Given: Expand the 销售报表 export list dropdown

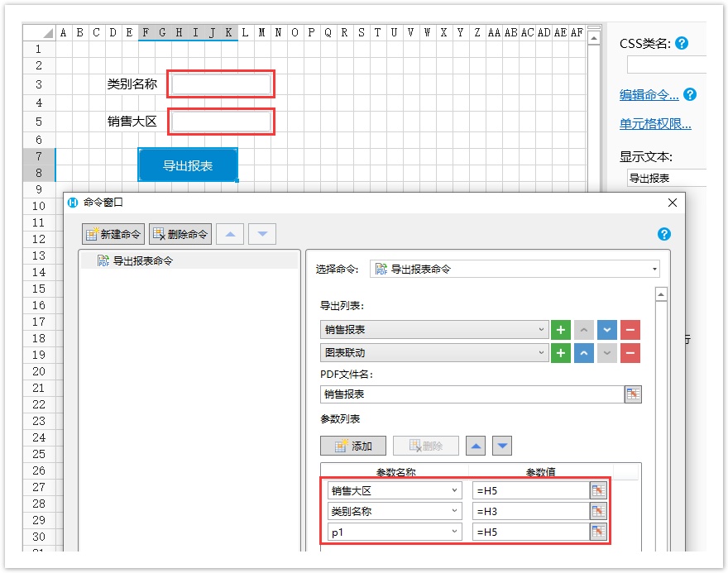Looking at the screenshot, I should (x=542, y=330).
